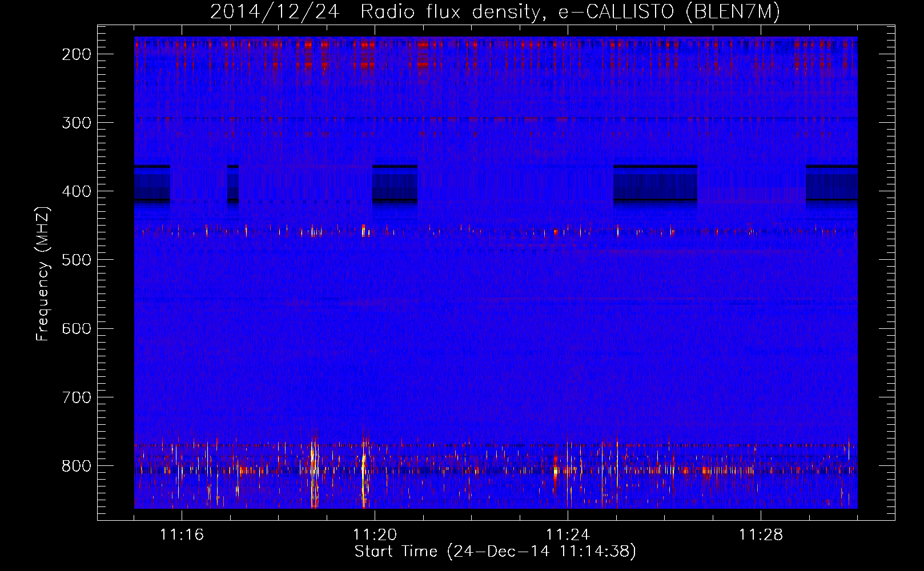
Task: Click the 700 frequency tick label
Action: point(77,397)
